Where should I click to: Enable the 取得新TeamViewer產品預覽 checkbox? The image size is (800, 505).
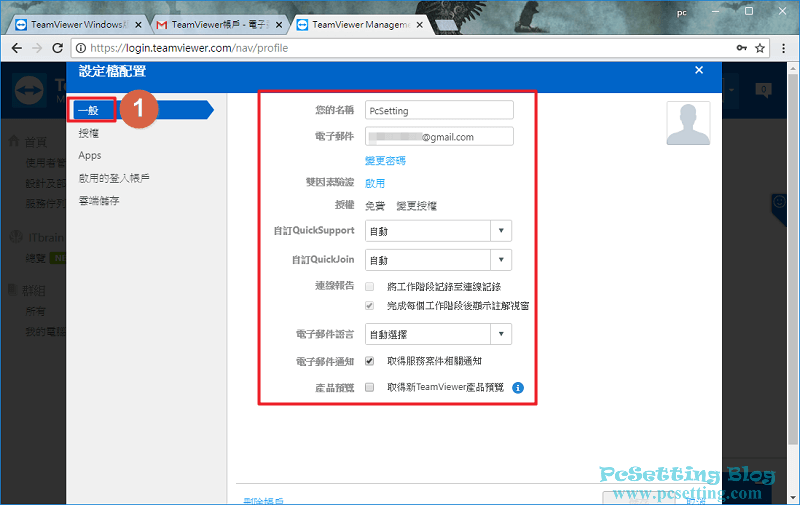[x=370, y=387]
